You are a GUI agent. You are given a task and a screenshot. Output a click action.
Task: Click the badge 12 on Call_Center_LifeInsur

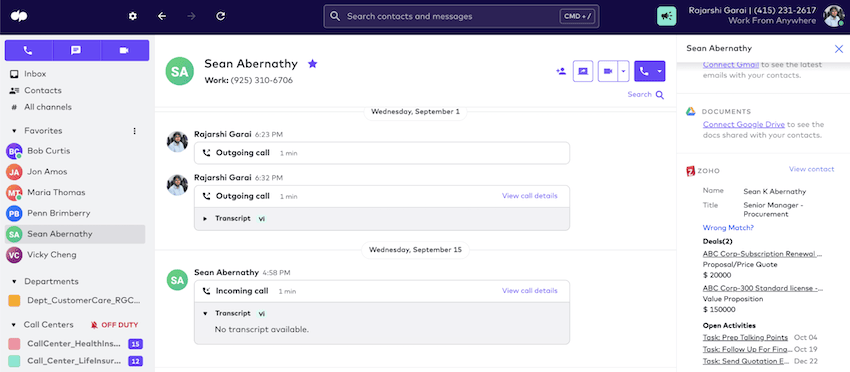point(135,361)
